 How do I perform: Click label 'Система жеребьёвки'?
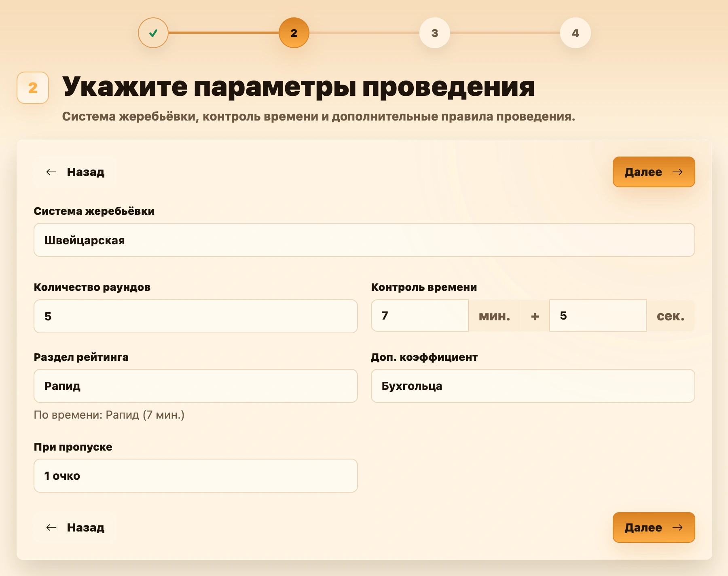click(94, 211)
